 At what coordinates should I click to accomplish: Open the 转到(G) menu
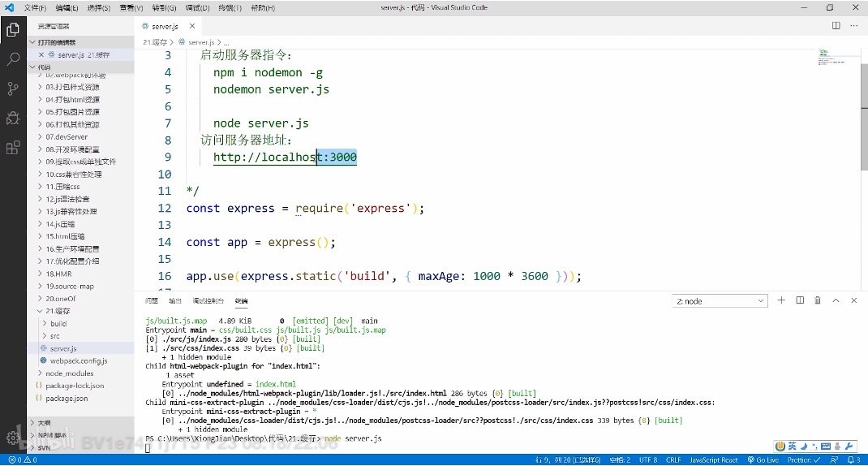(x=164, y=8)
